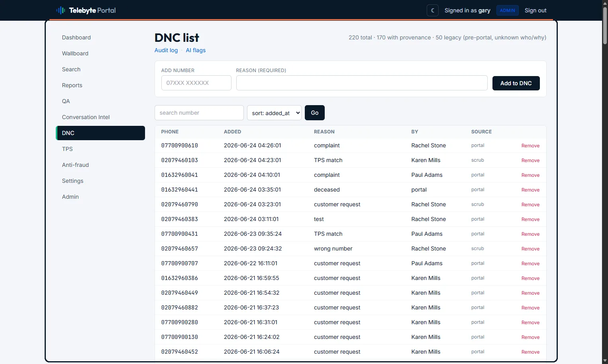The image size is (608, 364).
Task: Remove number 02079460449 from DNC
Action: click(x=530, y=293)
